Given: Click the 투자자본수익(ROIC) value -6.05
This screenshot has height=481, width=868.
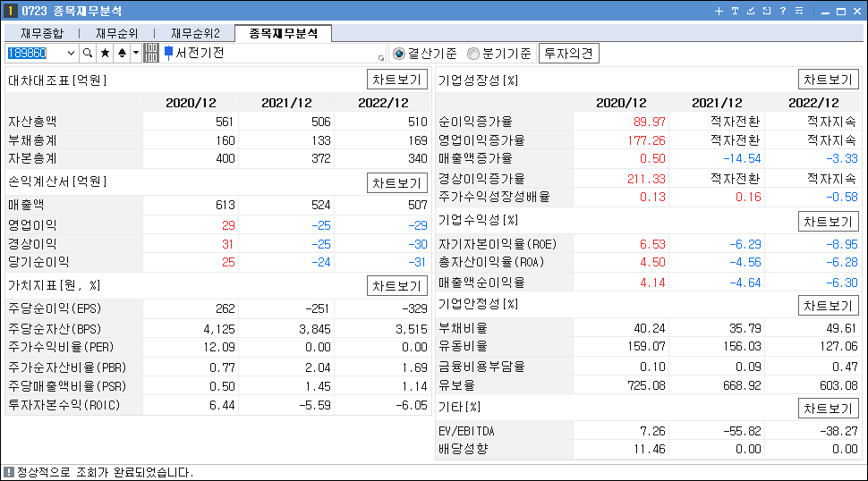Looking at the screenshot, I should [x=412, y=405].
